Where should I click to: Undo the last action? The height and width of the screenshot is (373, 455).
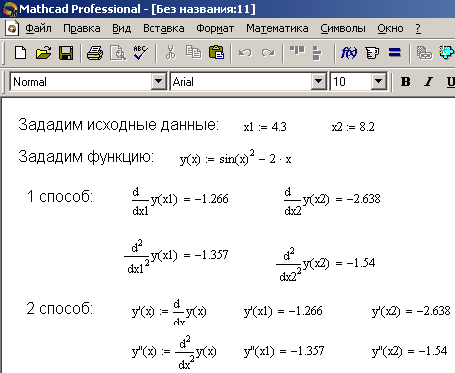tap(245, 53)
